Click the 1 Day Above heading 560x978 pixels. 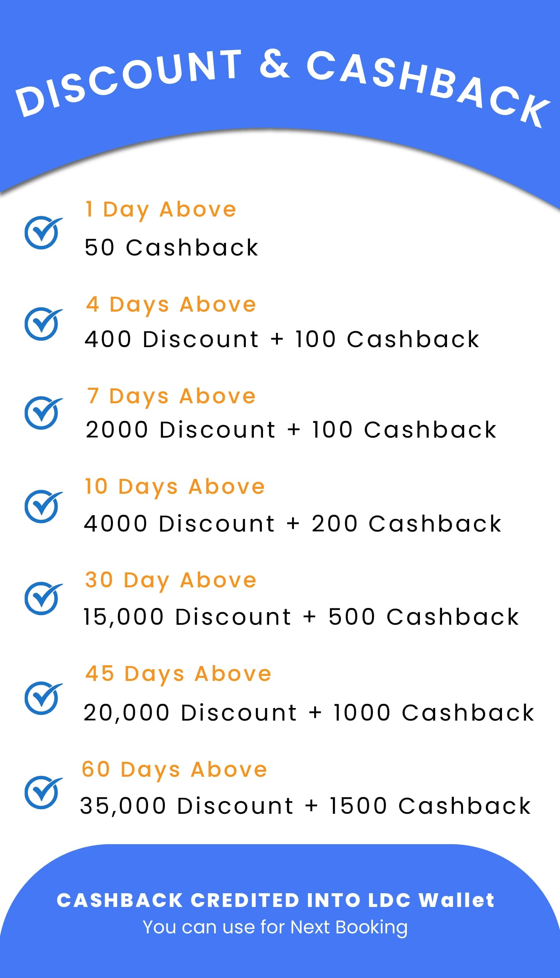[160, 210]
